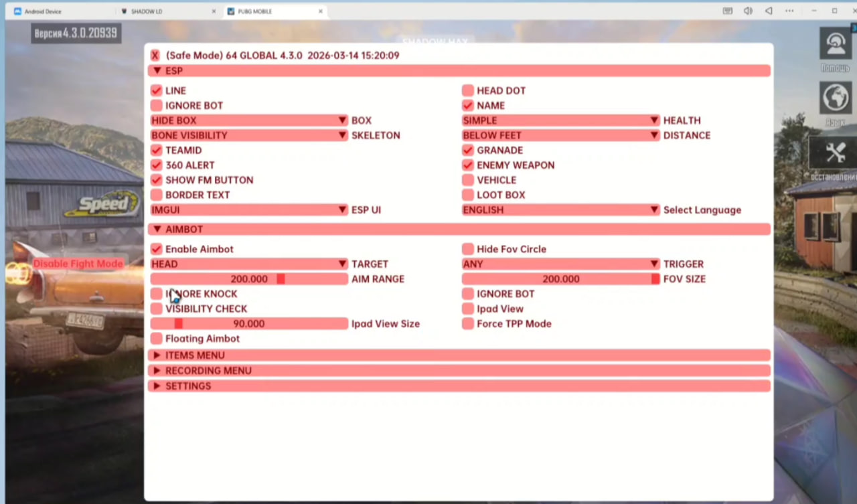The height and width of the screenshot is (504, 857).
Task: Click the Disable Fight Mode button
Action: 78,264
